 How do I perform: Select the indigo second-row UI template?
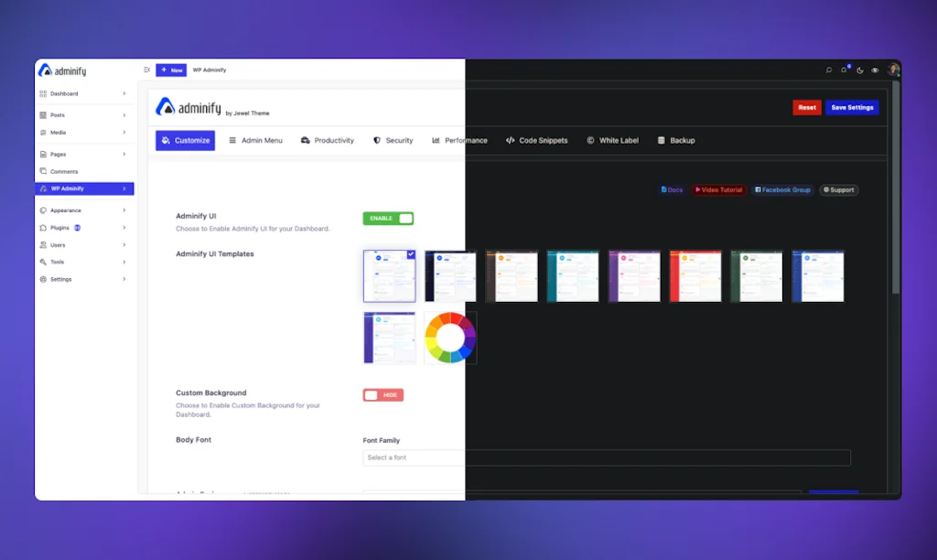(x=389, y=338)
